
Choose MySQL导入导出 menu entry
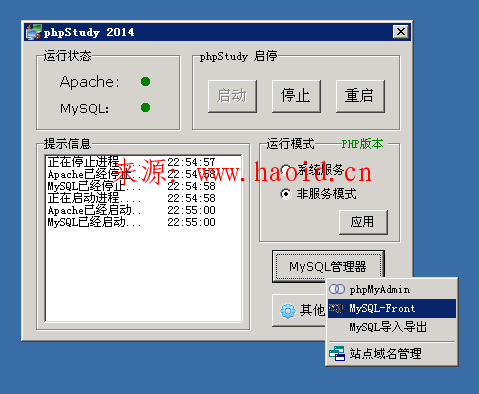(391, 327)
